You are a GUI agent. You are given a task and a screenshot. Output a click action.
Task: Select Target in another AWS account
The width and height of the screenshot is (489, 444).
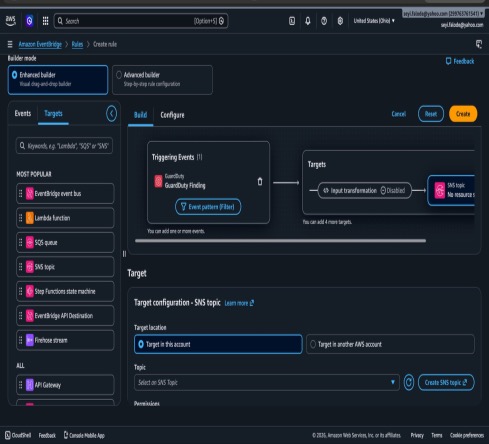point(390,344)
